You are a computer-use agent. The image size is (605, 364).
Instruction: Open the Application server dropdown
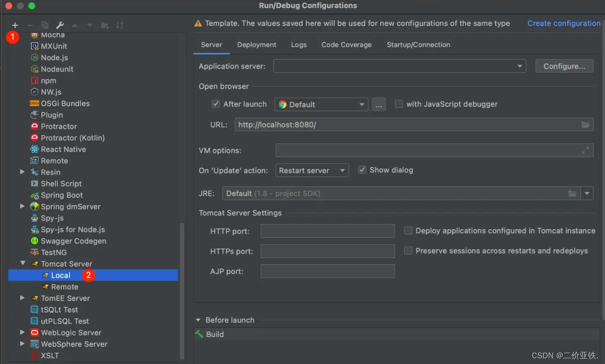pyautogui.click(x=400, y=66)
